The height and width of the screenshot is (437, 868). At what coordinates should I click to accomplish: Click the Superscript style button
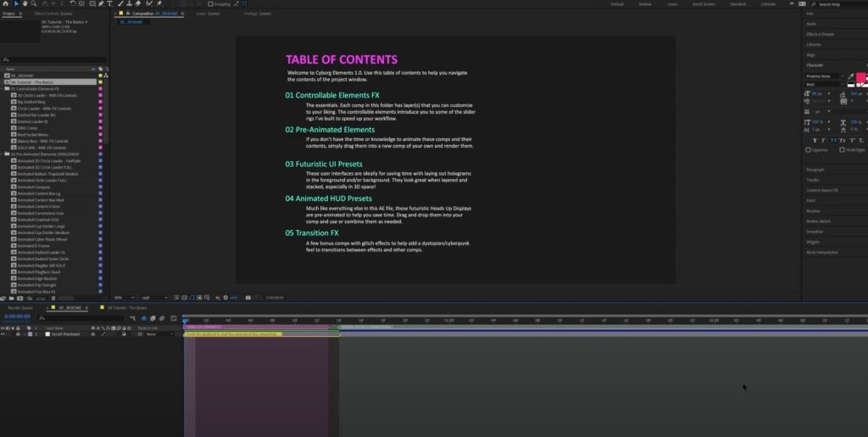click(852, 140)
